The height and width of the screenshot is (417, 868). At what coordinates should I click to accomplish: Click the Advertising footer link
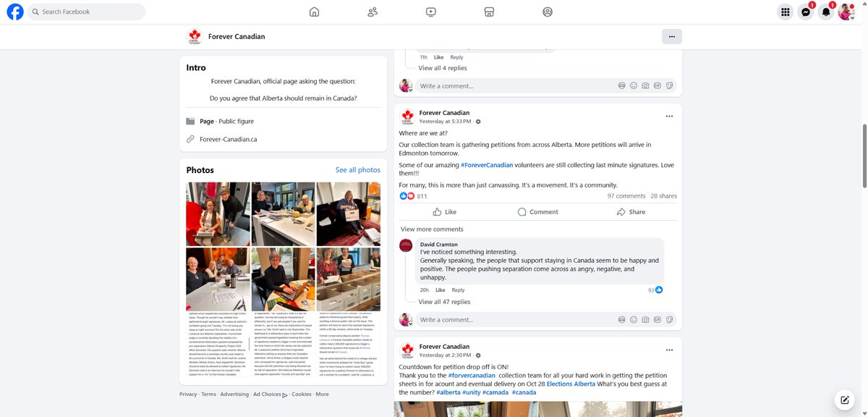(x=234, y=395)
